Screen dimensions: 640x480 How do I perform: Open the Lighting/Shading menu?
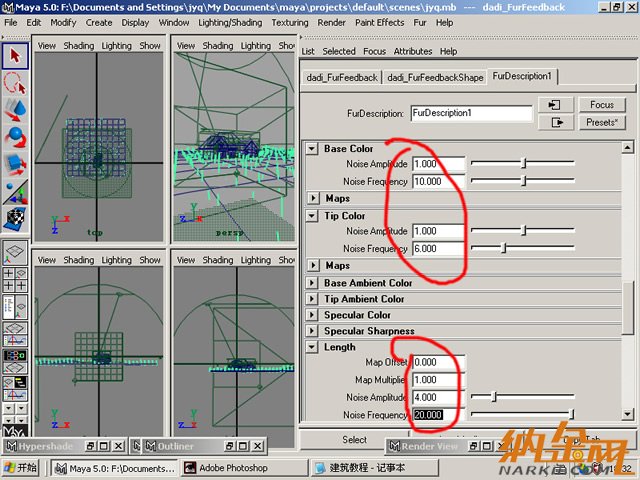click(x=230, y=23)
